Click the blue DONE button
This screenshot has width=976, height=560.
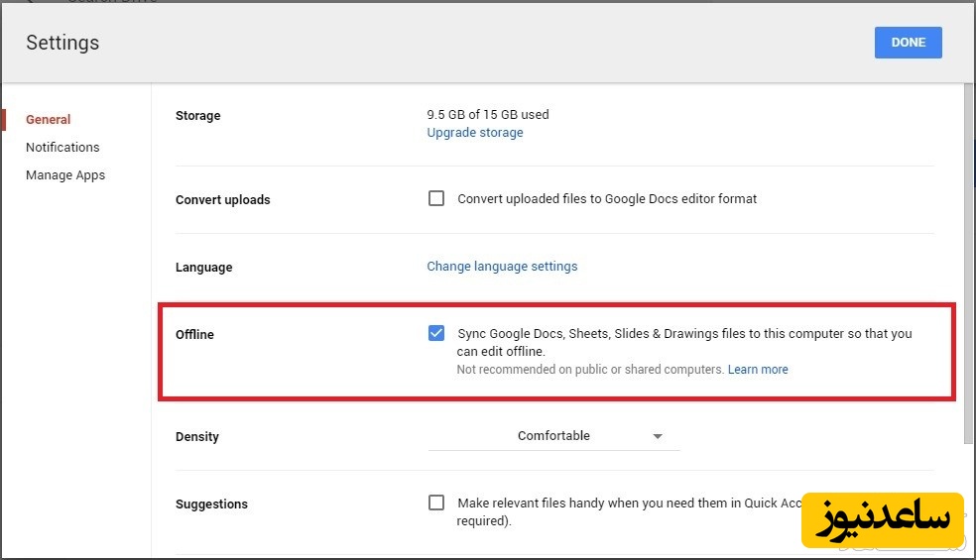[x=908, y=43]
